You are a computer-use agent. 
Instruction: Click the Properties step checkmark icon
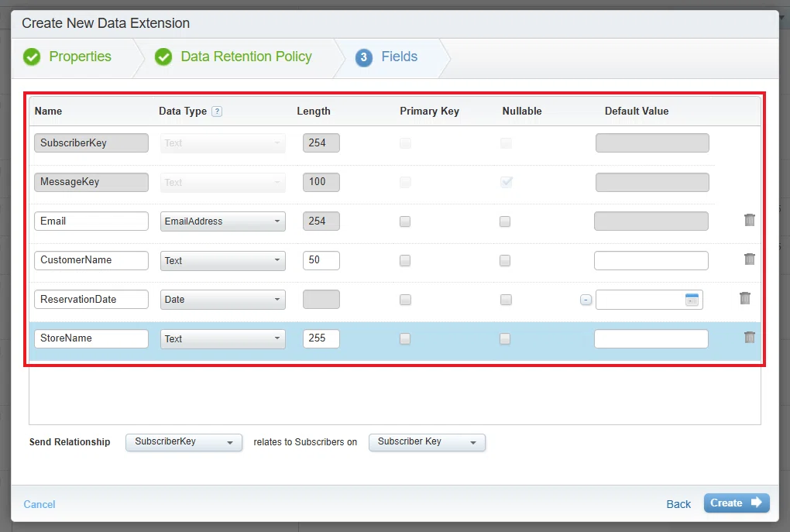pyautogui.click(x=32, y=57)
